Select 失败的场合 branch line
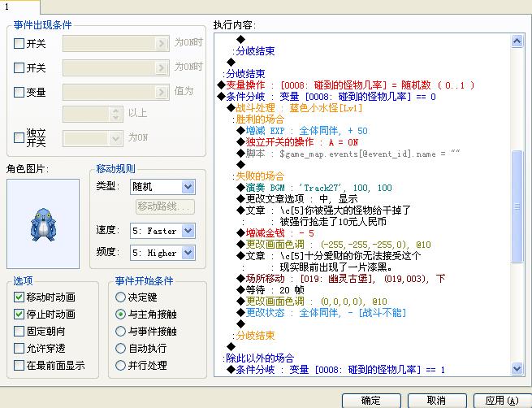Image resolution: width=532 pixels, height=408 pixels. pyautogui.click(x=258, y=176)
